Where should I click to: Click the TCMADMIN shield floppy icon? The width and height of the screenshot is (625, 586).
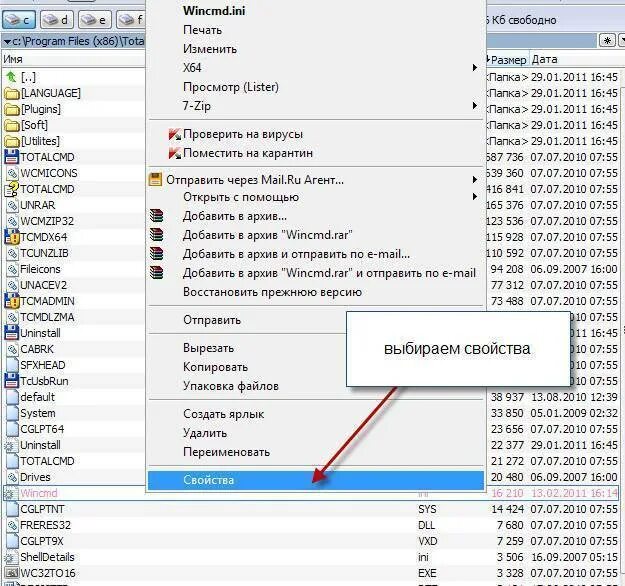coord(12,301)
